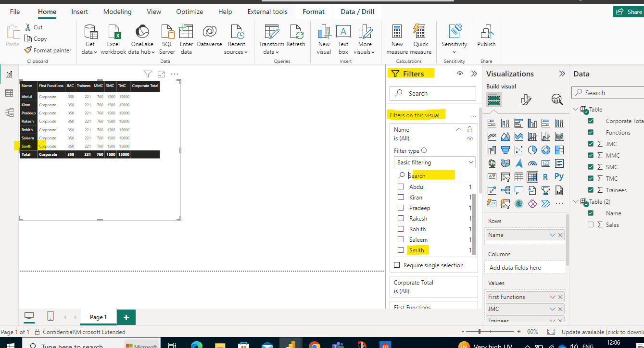Select the scatter chart visual
The image size is (644, 348).
tap(518, 150)
